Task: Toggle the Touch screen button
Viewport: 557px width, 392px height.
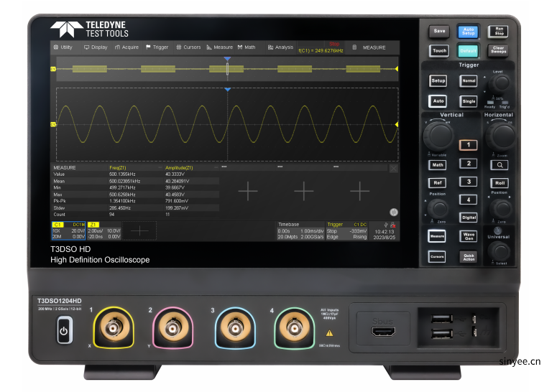Action: point(439,51)
